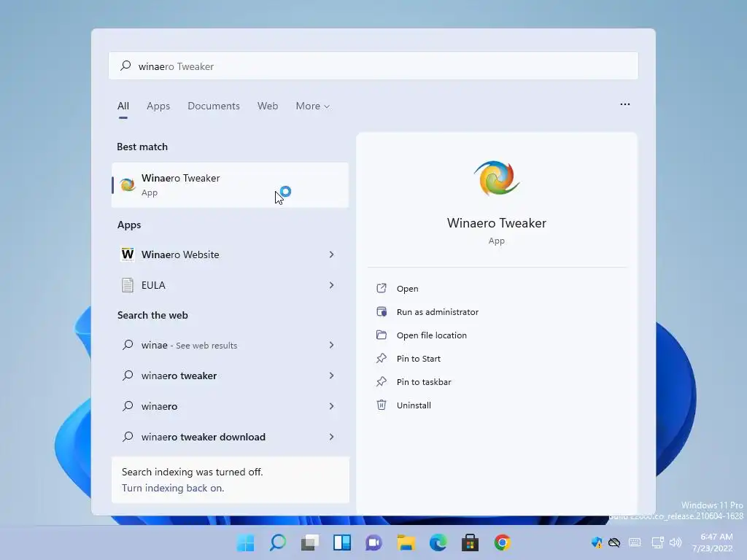Expand the 'winaero' web suggestion chevron
Viewport: 747px width, 560px height.
(331, 405)
